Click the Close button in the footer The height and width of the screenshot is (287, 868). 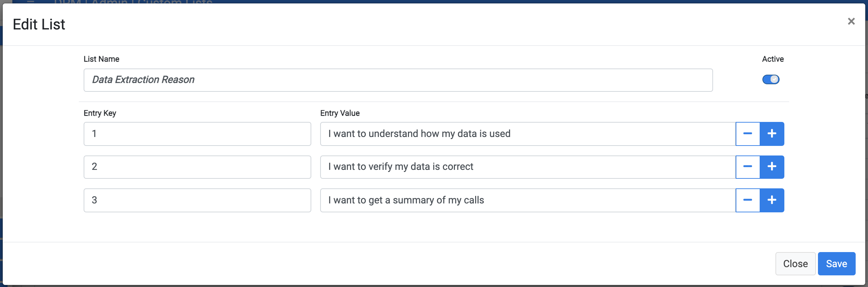point(795,264)
